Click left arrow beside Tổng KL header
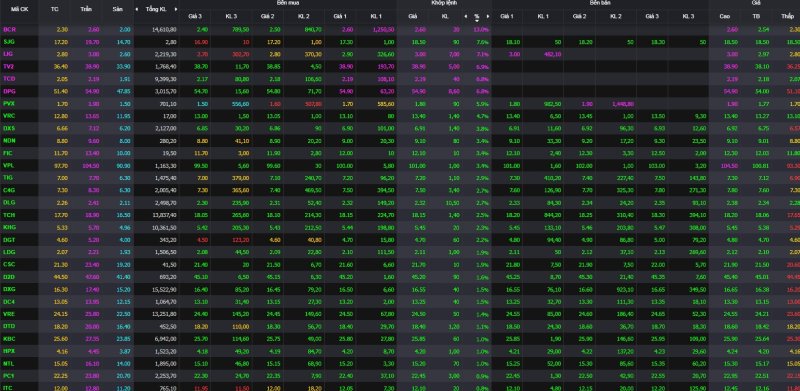 click(x=136, y=9)
